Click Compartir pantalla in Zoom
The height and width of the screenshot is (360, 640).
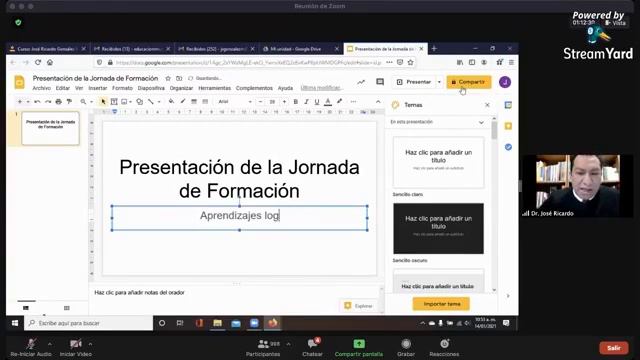[x=359, y=348]
